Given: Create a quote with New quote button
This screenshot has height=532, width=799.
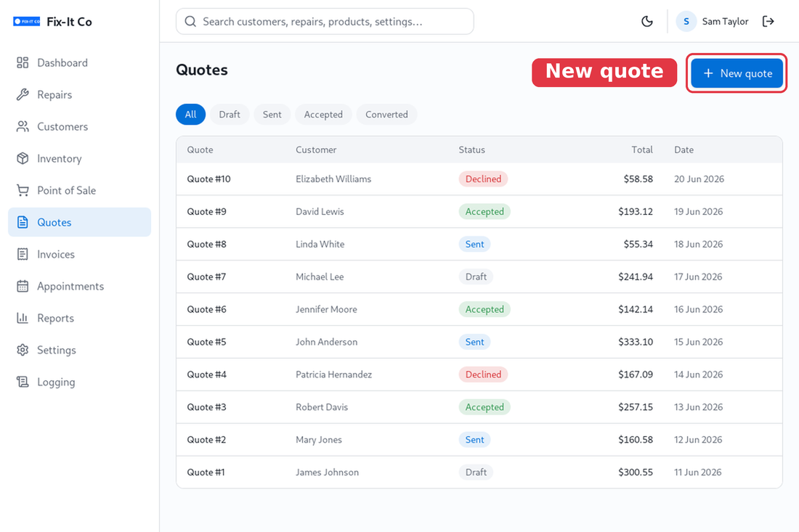Looking at the screenshot, I should pyautogui.click(x=737, y=73).
